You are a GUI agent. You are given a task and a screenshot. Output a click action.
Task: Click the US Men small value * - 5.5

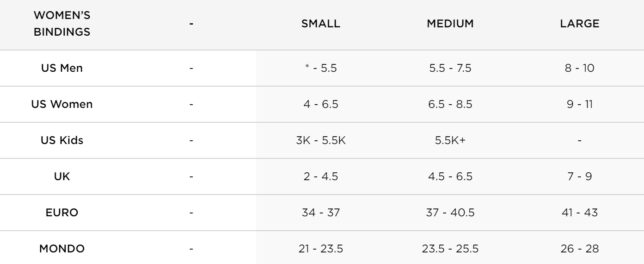320,68
